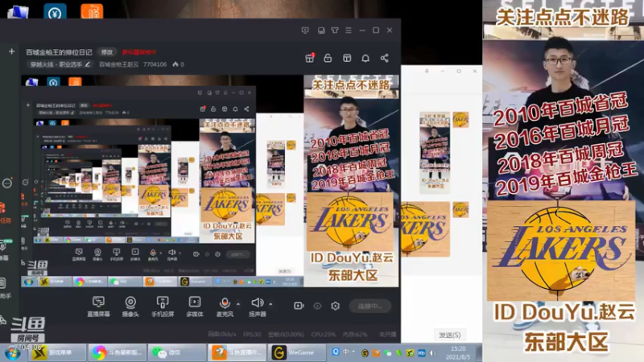The image size is (644, 362).
Task: Open stream settings gear icon
Action: click(335, 306)
